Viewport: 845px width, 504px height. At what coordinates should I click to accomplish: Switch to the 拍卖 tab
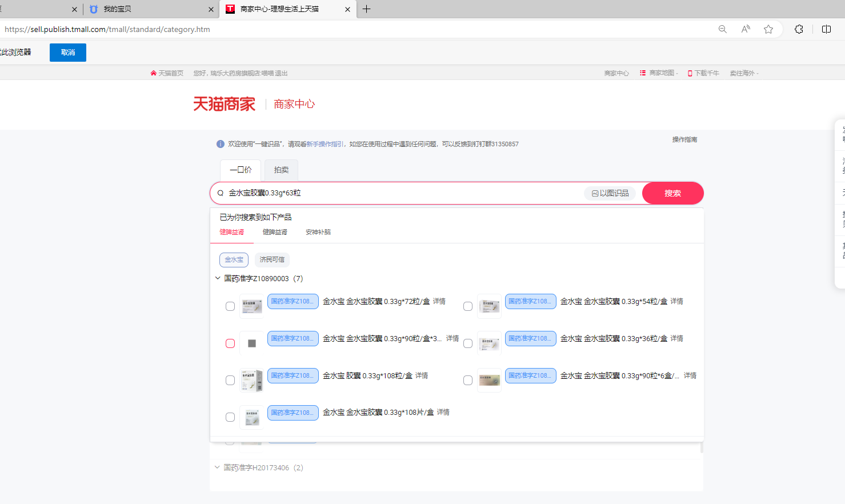coord(281,170)
